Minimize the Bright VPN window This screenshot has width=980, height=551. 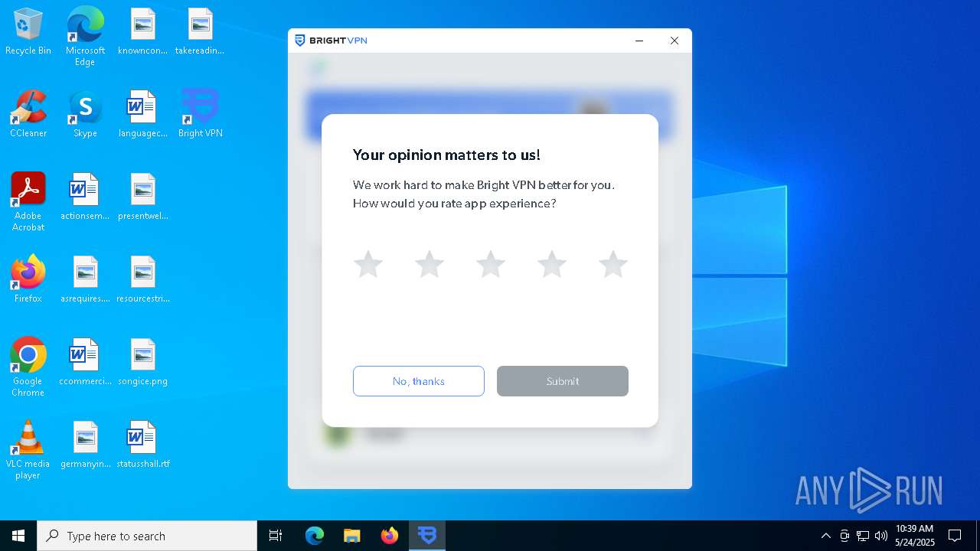click(x=639, y=41)
